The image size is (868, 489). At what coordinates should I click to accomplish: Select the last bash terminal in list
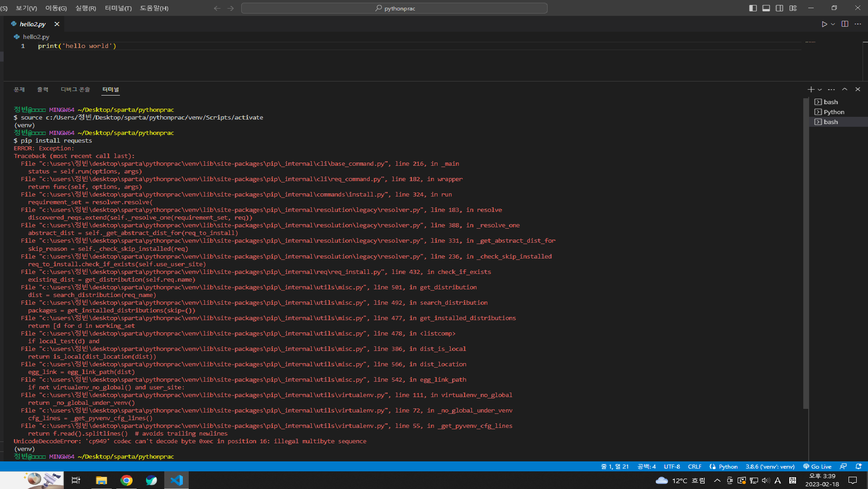838,122
